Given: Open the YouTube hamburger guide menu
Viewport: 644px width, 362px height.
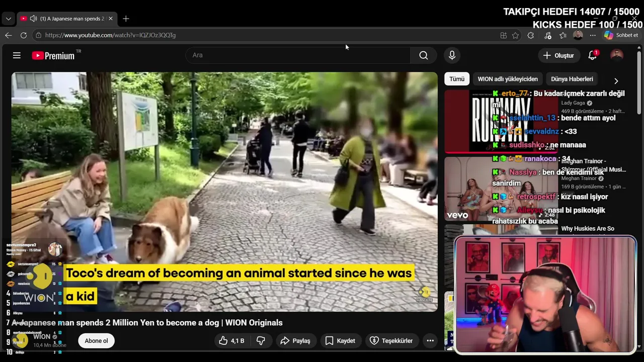Looking at the screenshot, I should [17, 55].
